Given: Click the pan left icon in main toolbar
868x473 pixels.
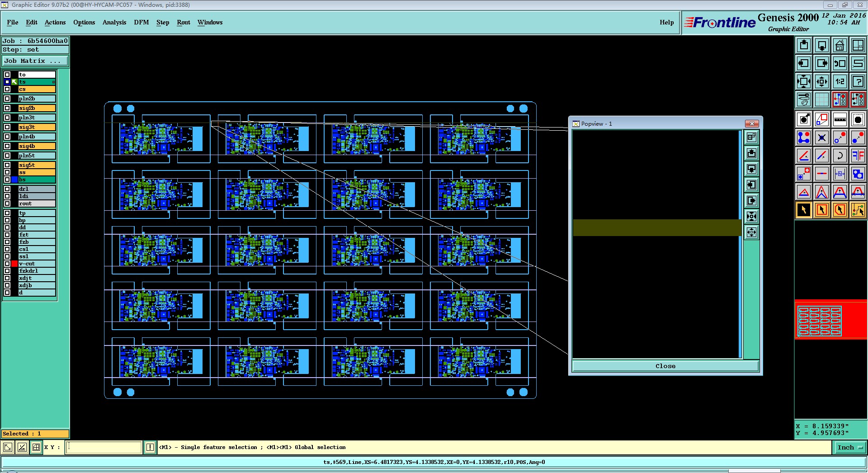Looking at the screenshot, I should point(804,63).
